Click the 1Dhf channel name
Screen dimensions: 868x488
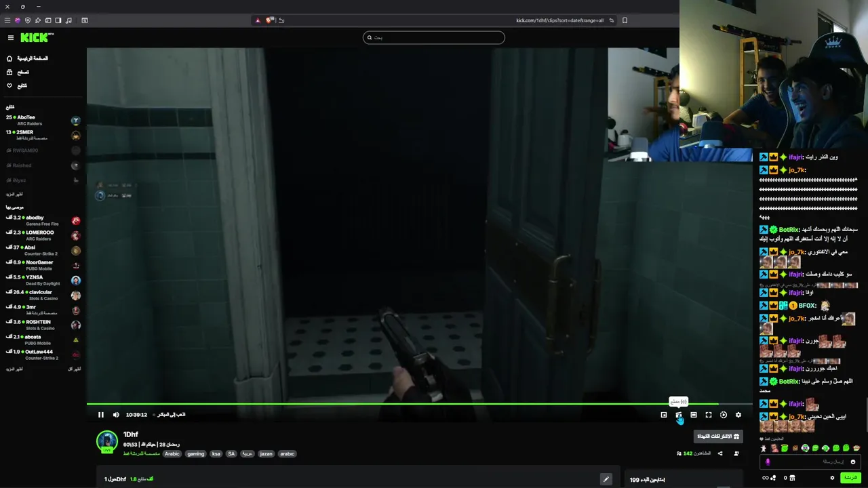131,434
